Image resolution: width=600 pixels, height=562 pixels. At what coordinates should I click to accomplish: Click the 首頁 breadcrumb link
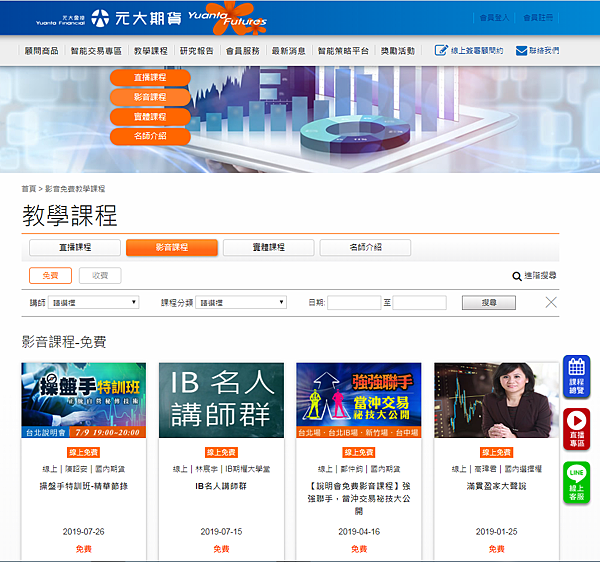pyautogui.click(x=29, y=189)
